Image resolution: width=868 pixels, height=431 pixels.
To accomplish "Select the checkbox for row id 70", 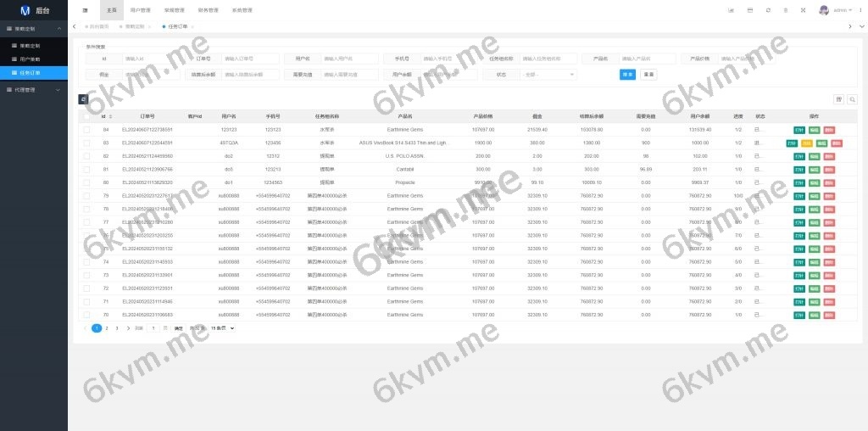I will click(86, 315).
